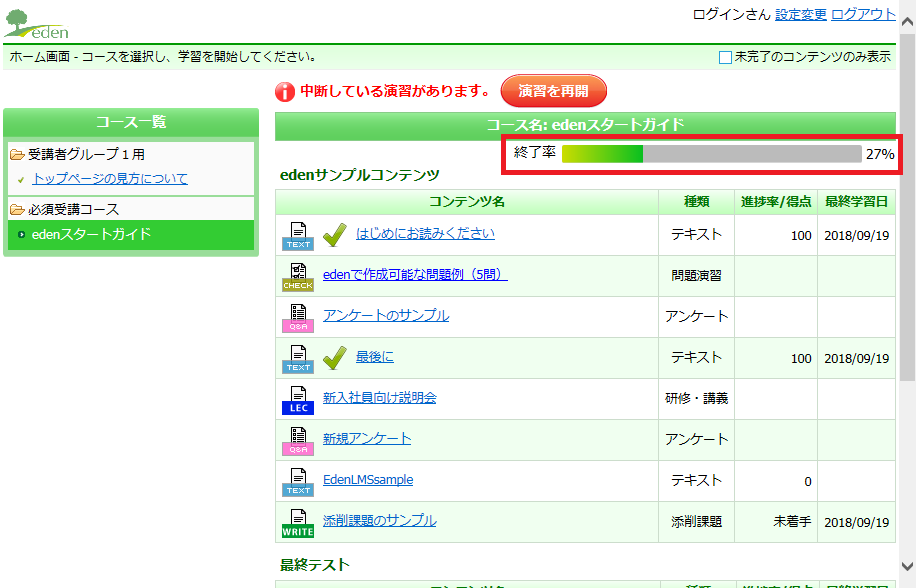Image resolution: width=916 pixels, height=588 pixels.
Task: Click the 終了率 progress bar
Action: pyautogui.click(x=712, y=154)
